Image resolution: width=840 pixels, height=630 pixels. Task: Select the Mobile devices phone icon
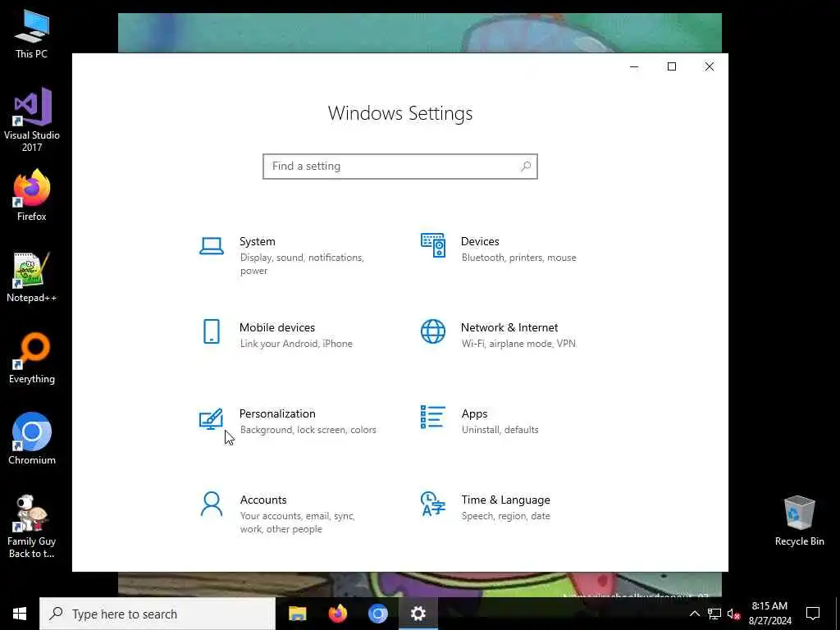212,331
